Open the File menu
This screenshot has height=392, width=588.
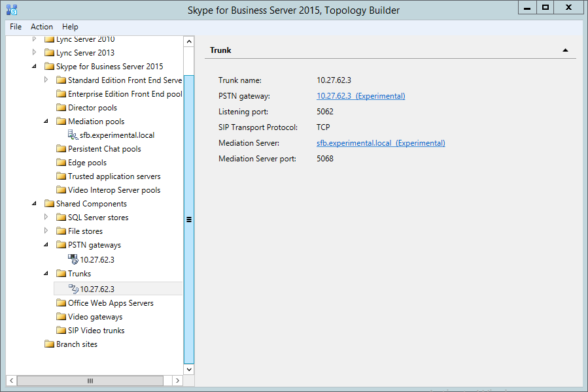16,27
